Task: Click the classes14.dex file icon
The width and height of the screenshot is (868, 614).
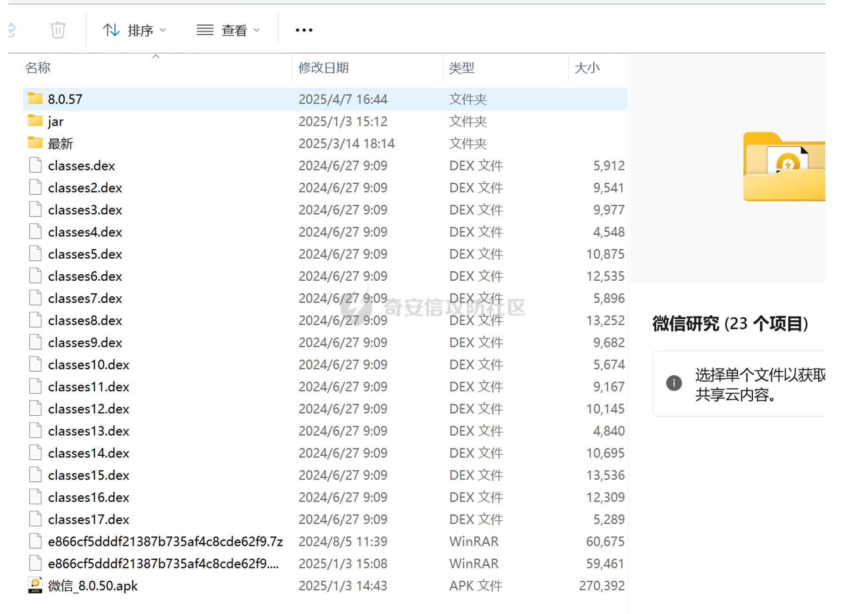Action: [x=35, y=452]
